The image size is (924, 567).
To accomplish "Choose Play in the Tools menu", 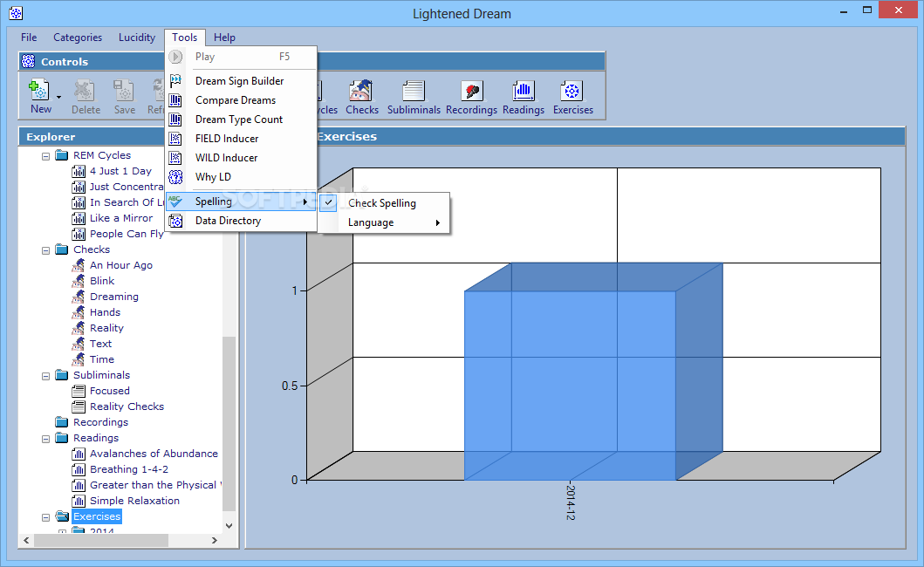I will coord(242,57).
